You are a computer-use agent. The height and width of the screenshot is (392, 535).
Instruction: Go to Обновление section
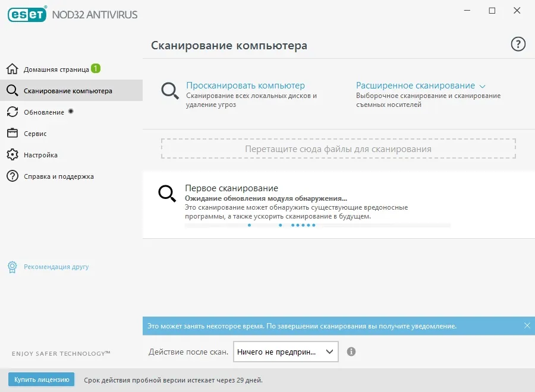coord(44,112)
